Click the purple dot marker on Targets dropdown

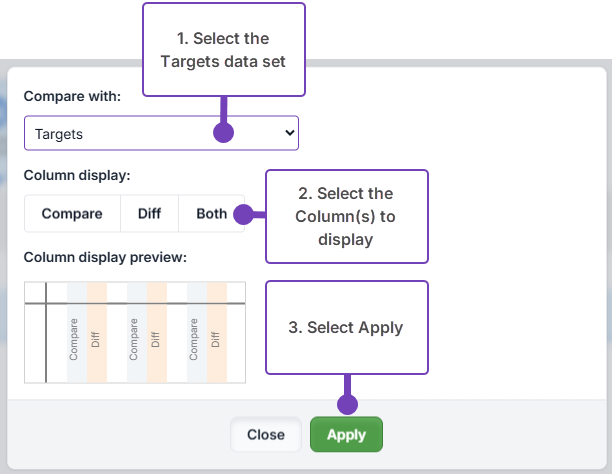coord(224,132)
